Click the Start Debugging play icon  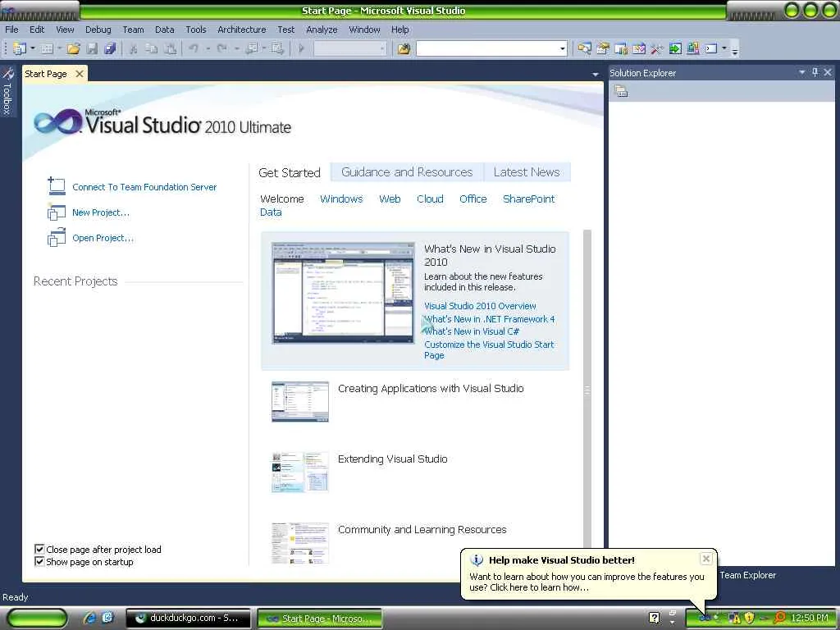[x=302, y=48]
